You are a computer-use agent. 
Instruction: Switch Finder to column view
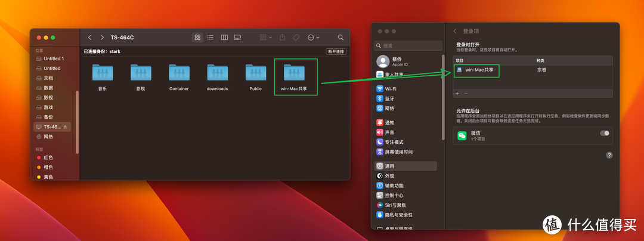point(224,38)
